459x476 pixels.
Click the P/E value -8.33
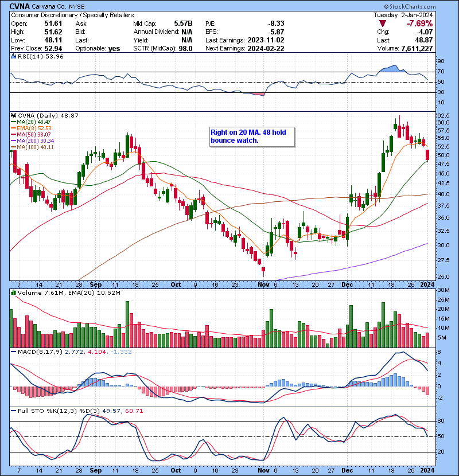tap(276, 24)
